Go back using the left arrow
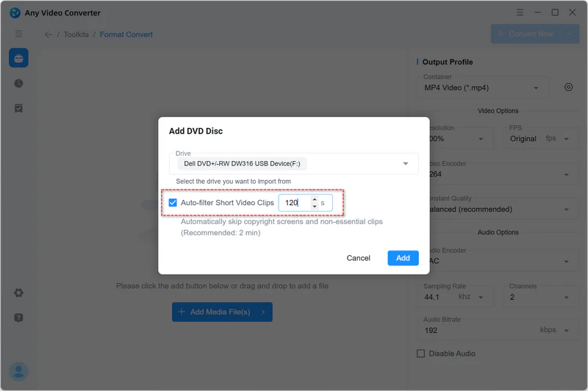Image resolution: width=588 pixels, height=391 pixels. click(49, 35)
